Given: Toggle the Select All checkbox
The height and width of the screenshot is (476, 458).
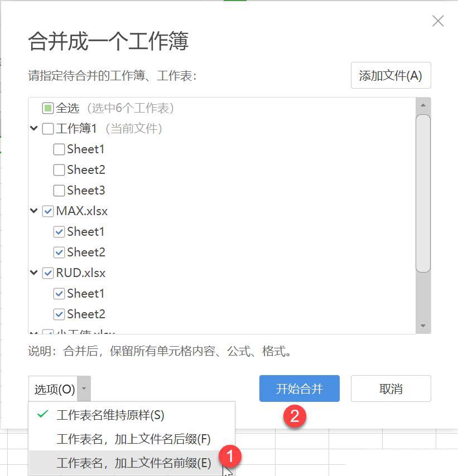Looking at the screenshot, I should [48, 108].
